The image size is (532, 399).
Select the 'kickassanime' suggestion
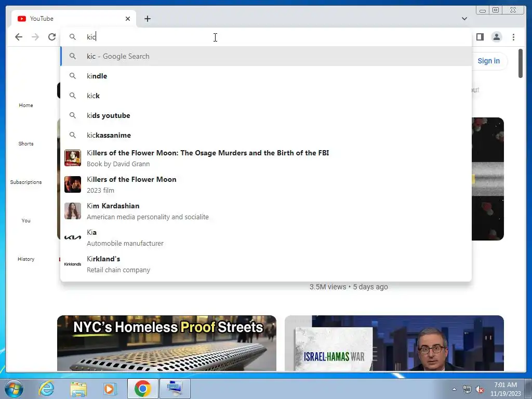[266, 135]
